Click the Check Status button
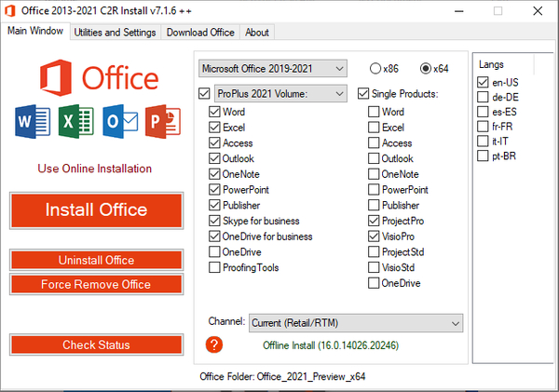559x392 pixels. [96, 345]
